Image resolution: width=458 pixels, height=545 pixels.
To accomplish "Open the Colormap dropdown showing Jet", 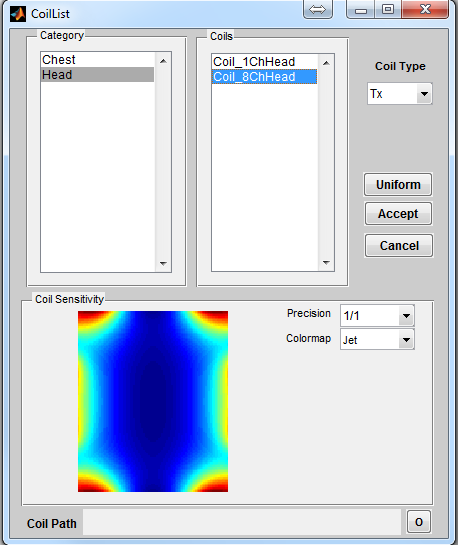I will click(377, 339).
